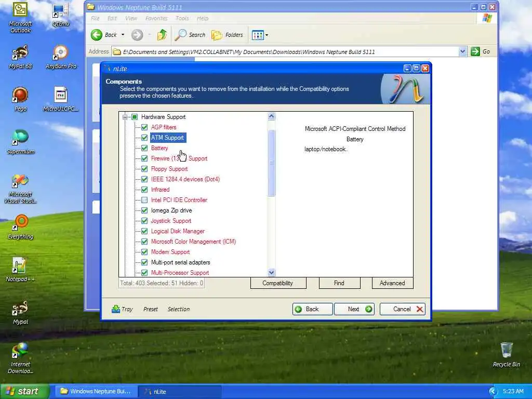Image resolution: width=532 pixels, height=399 pixels.
Task: Open Notepad++ desktop shortcut
Action: (x=20, y=270)
